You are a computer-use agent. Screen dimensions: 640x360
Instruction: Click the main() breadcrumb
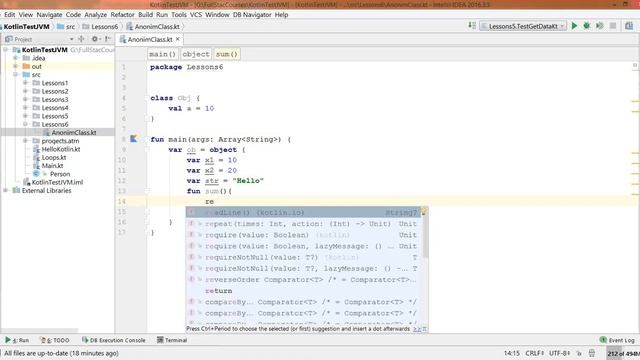click(162, 54)
